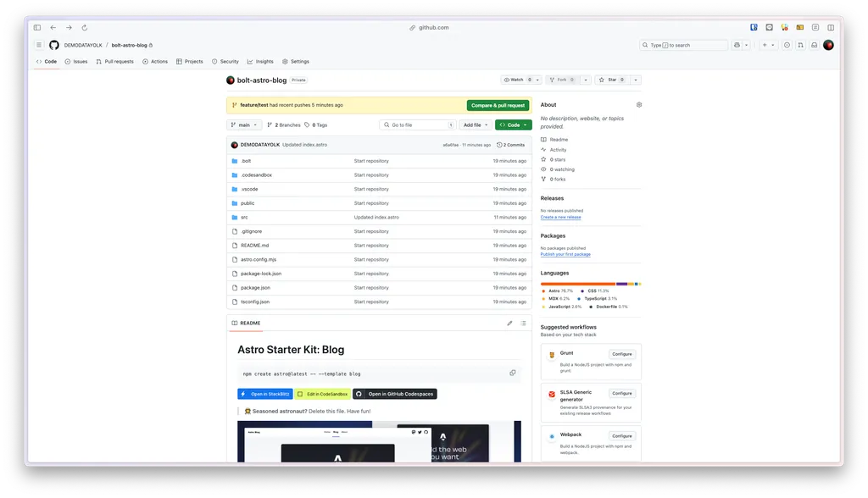Go to GitHub home via Octocat logo
The image size is (868, 498).
click(53, 45)
